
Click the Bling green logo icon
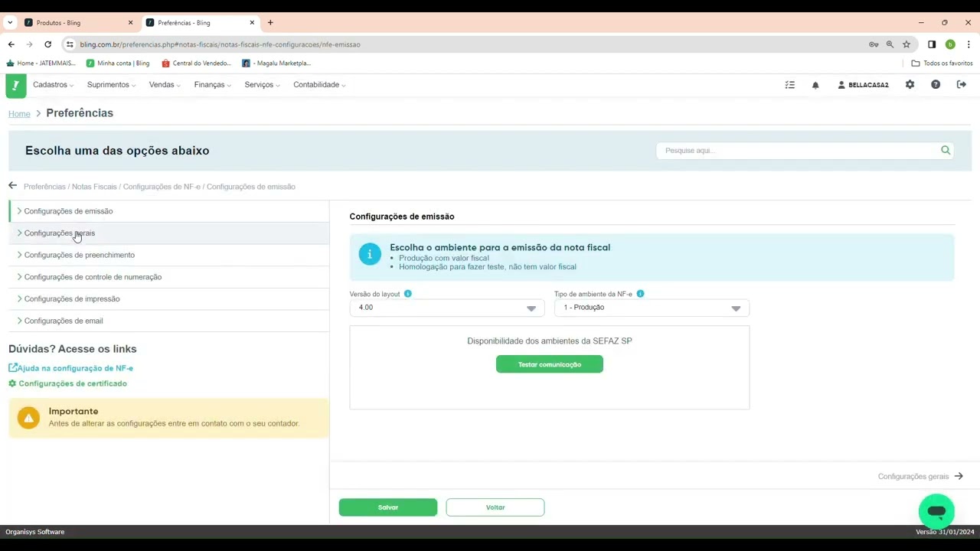15,85
